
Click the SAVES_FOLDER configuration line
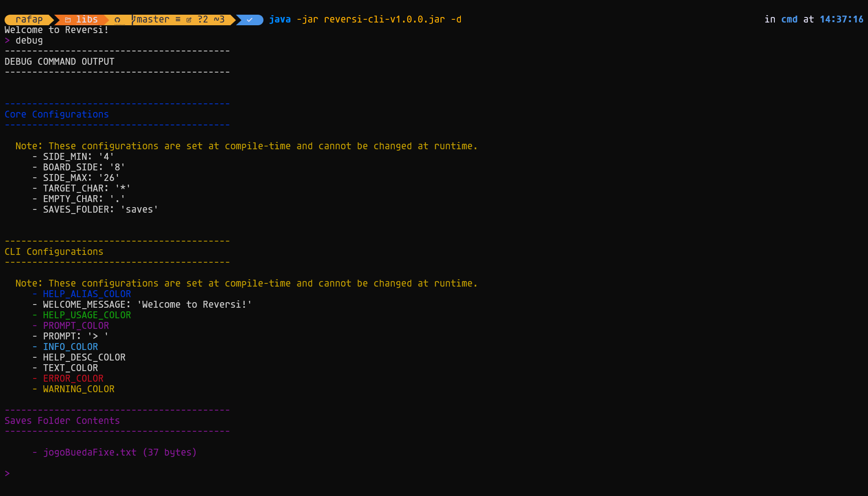click(x=100, y=209)
